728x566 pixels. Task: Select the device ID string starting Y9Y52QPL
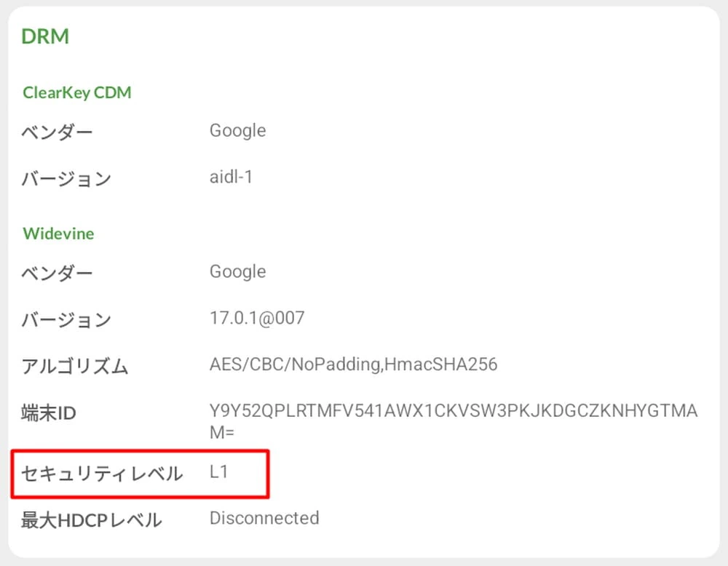point(453,412)
